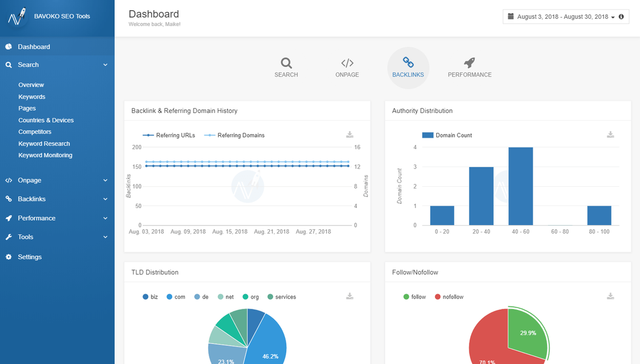
Task: Expand the Tools sidebar section chevron
Action: coord(106,237)
